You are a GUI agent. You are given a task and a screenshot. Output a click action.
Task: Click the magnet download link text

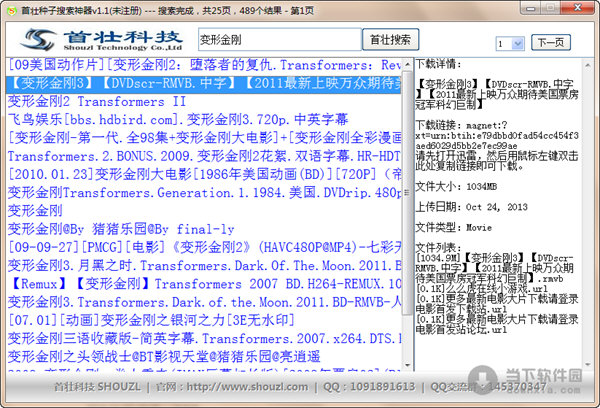(497, 135)
